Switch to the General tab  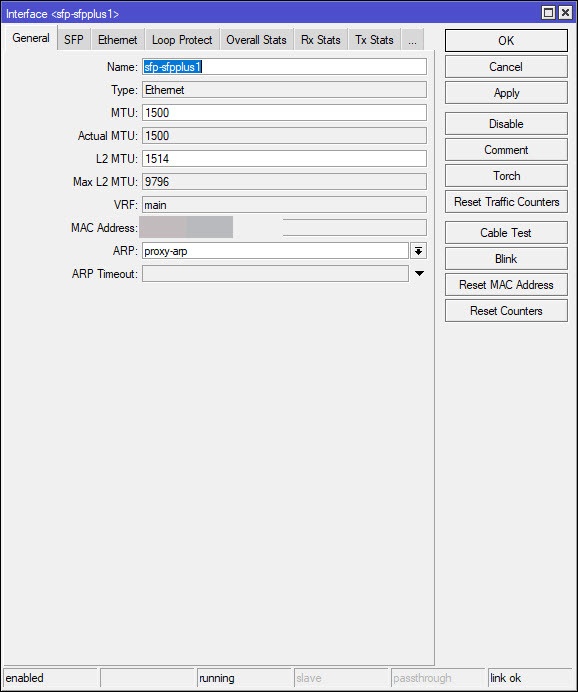tap(30, 38)
